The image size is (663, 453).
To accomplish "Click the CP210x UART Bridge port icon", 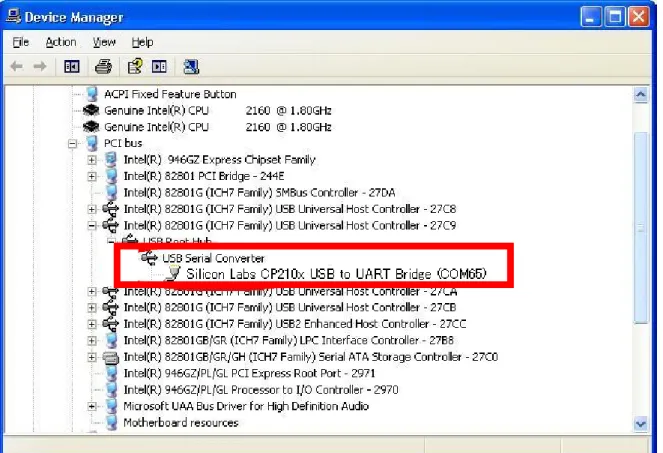I will click(173, 274).
